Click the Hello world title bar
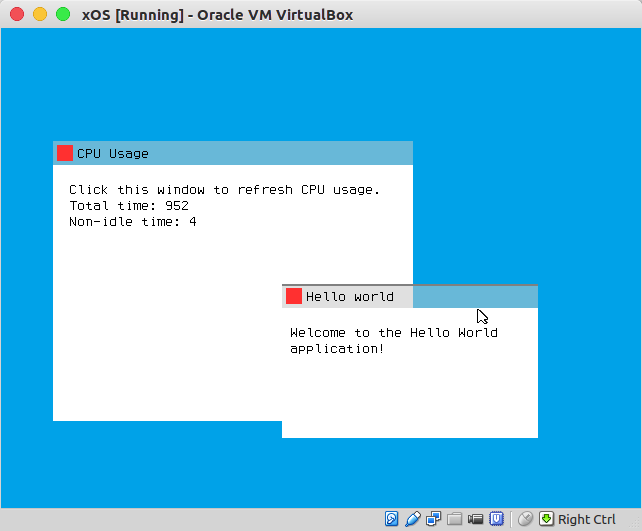Viewport: 642px width, 531px height. click(x=410, y=296)
